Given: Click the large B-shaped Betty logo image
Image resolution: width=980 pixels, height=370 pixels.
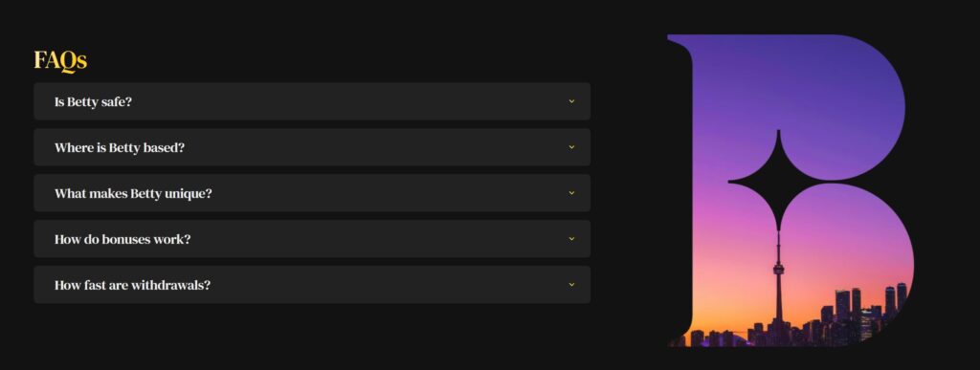Looking at the screenshot, I should (x=791, y=190).
